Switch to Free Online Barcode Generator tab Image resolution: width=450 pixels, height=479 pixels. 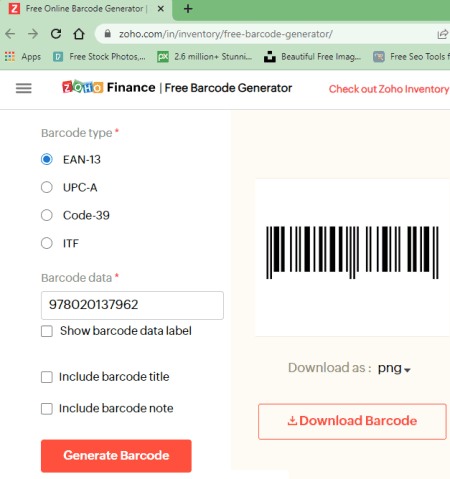point(87,9)
